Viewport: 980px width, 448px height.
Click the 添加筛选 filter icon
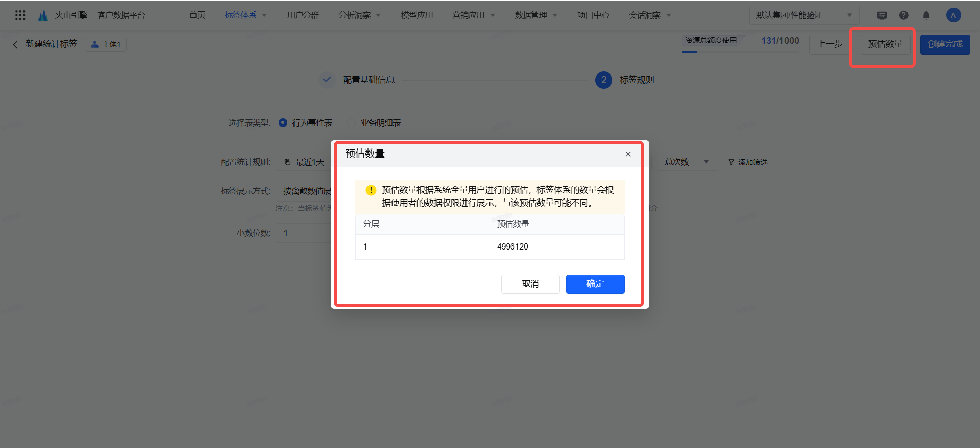point(731,162)
